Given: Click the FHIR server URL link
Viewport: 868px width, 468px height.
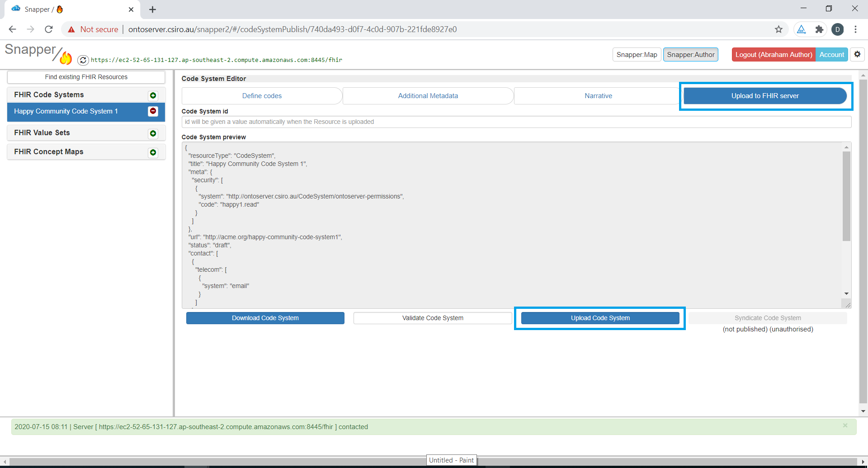Looking at the screenshot, I should 217,60.
